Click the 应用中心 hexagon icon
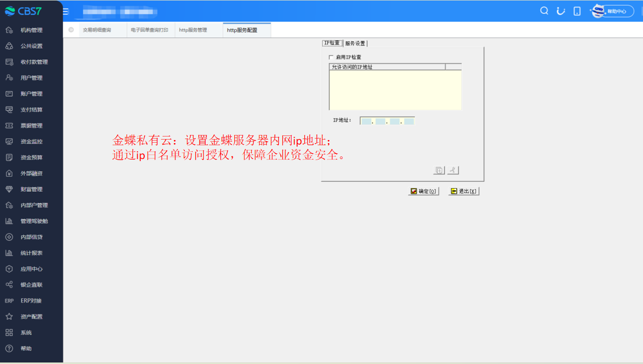 pyautogui.click(x=9, y=268)
